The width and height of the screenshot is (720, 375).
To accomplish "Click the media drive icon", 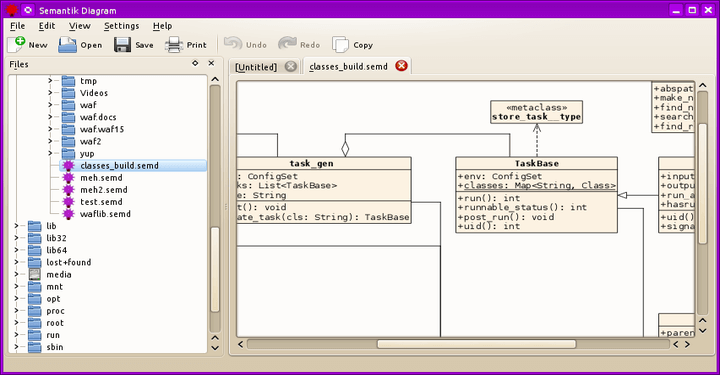I will coord(34,274).
